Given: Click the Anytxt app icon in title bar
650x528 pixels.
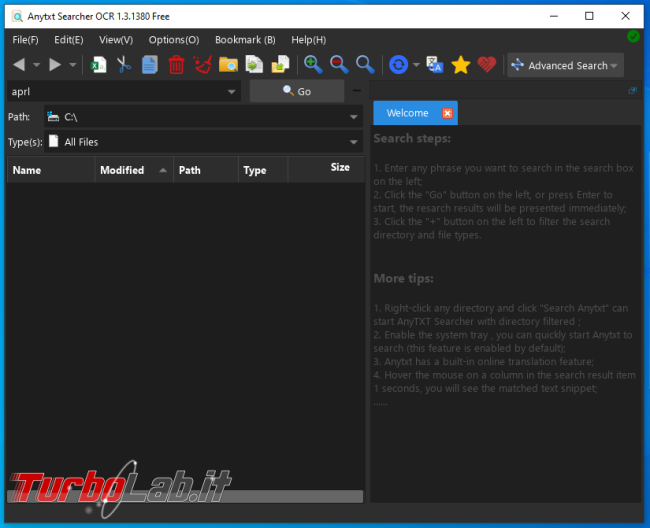Looking at the screenshot, I should click(17, 17).
